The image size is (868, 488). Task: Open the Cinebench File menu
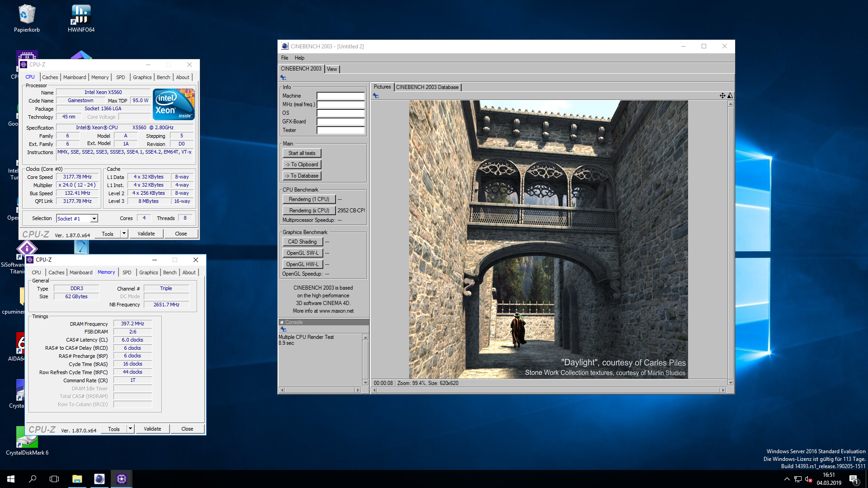[284, 58]
